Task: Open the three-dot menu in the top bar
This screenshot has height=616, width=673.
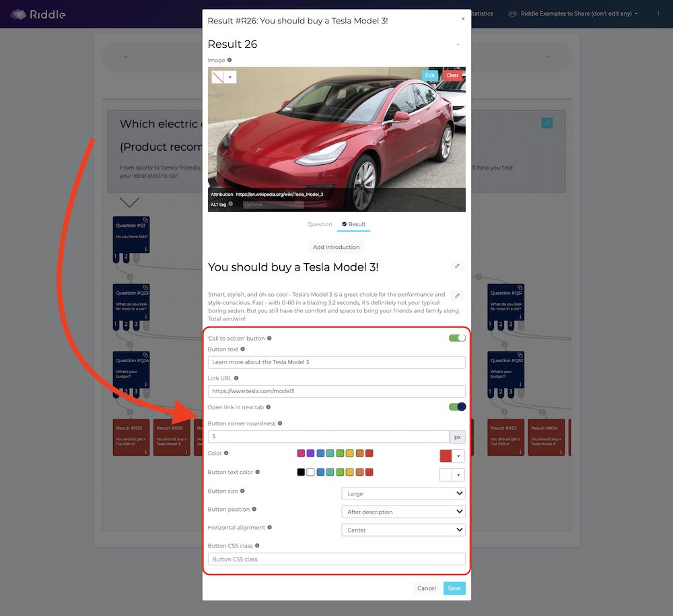Action: pos(658,13)
